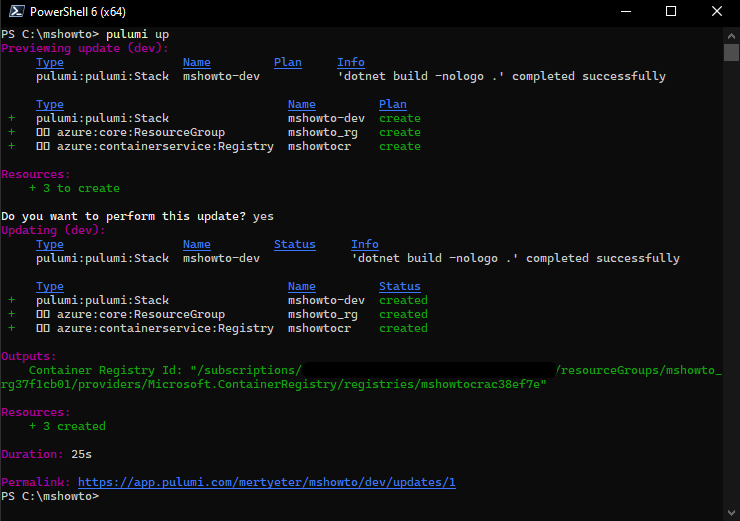Click 'Container Registry Id:' output label
Screen dimensions: 740x521
[106, 370]
